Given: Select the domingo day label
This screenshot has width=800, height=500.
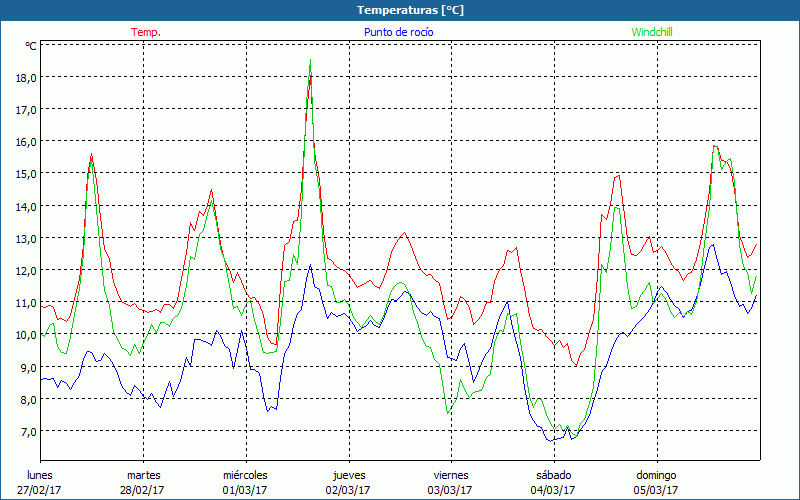Looking at the screenshot, I should click(x=656, y=474).
